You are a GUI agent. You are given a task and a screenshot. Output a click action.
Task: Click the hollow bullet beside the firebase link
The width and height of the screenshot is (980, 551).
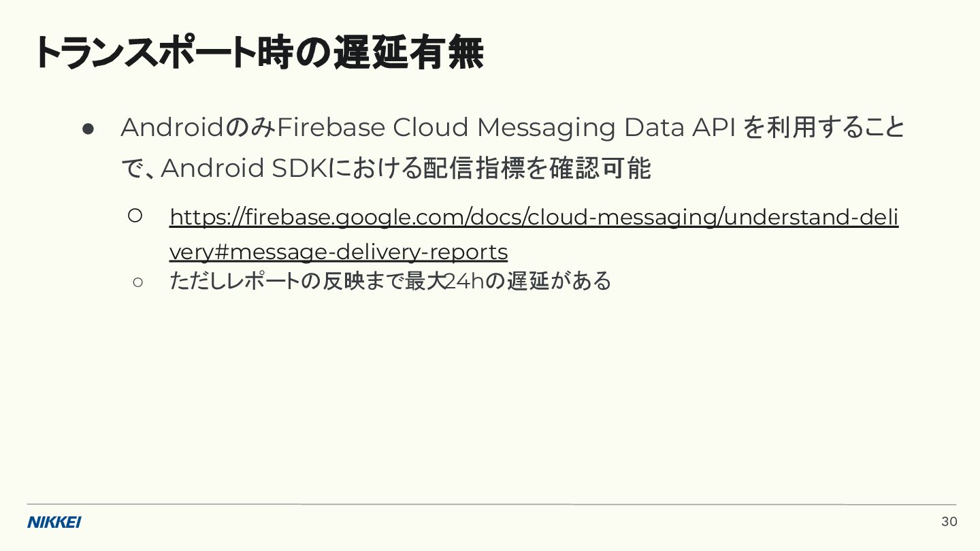[135, 216]
